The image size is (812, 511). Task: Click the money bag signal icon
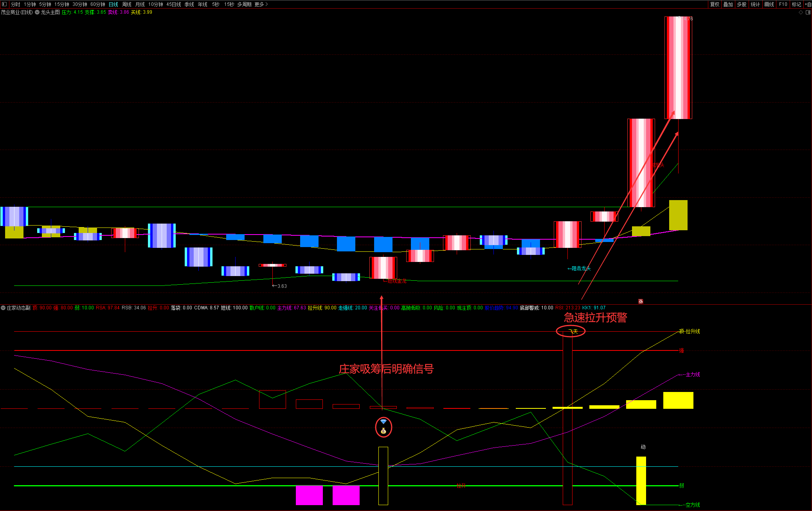pyautogui.click(x=383, y=431)
